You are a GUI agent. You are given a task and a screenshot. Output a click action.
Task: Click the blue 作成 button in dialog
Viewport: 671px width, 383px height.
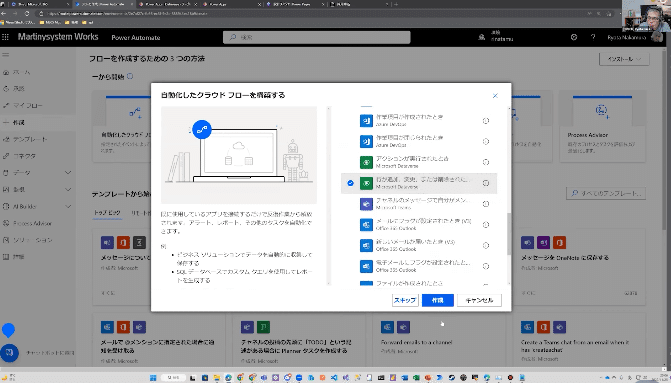click(x=437, y=300)
